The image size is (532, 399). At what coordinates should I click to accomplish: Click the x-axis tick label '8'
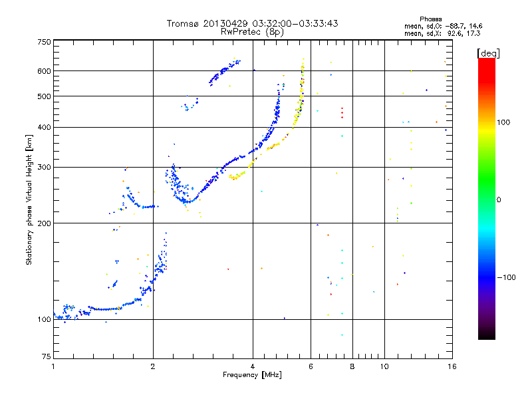click(352, 366)
